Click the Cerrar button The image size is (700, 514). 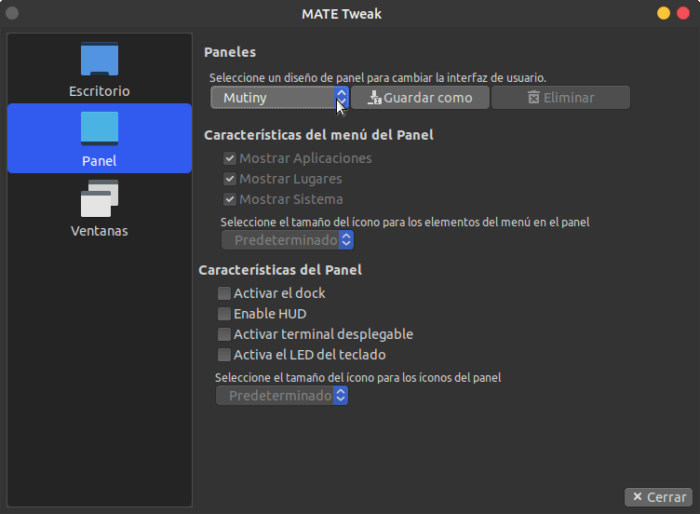pyautogui.click(x=658, y=497)
